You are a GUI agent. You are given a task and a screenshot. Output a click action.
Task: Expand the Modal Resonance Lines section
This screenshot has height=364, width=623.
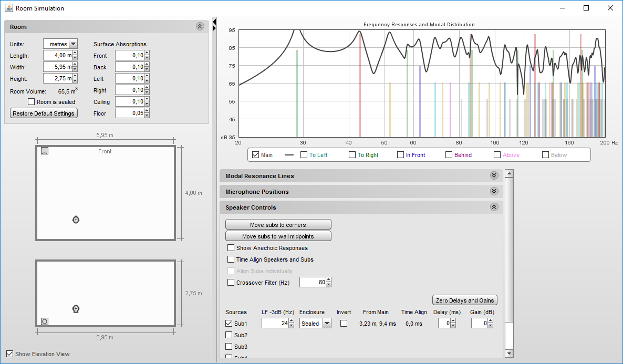494,176
